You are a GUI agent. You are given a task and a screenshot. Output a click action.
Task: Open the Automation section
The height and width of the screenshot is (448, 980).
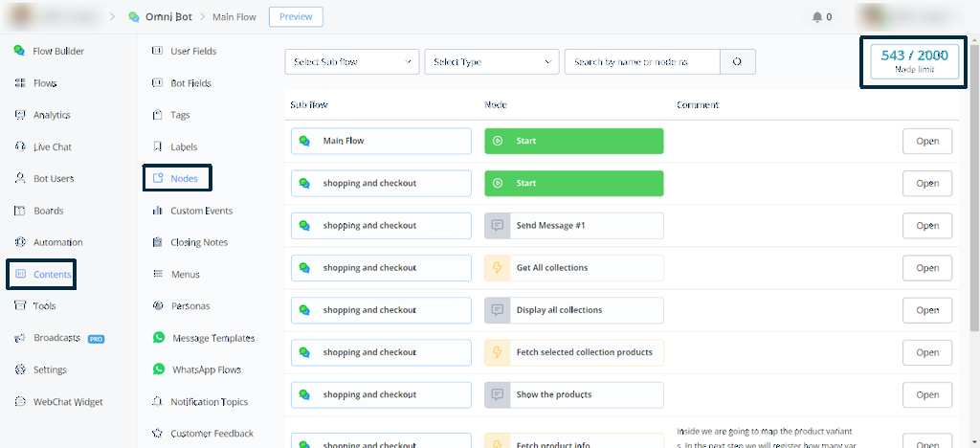click(48, 242)
